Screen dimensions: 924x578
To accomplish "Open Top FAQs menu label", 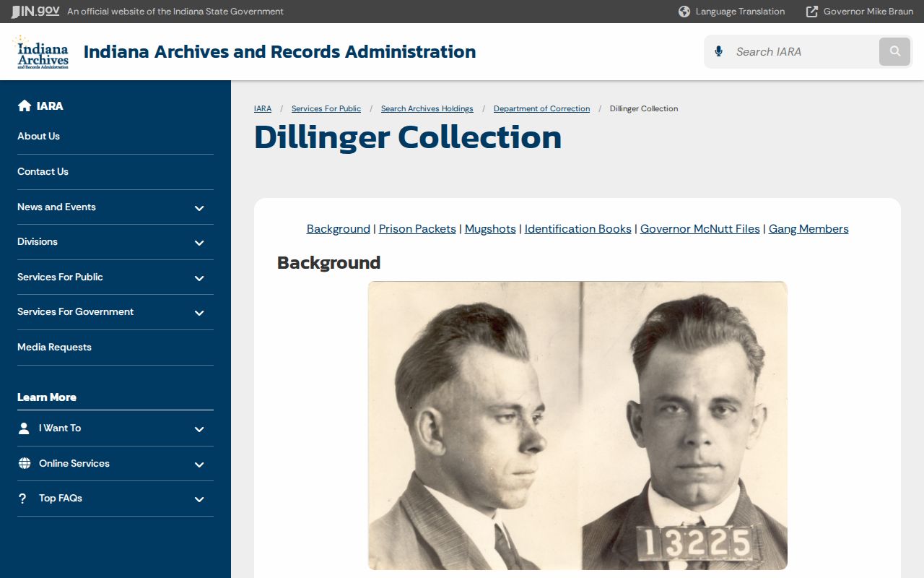I will 61,498.
